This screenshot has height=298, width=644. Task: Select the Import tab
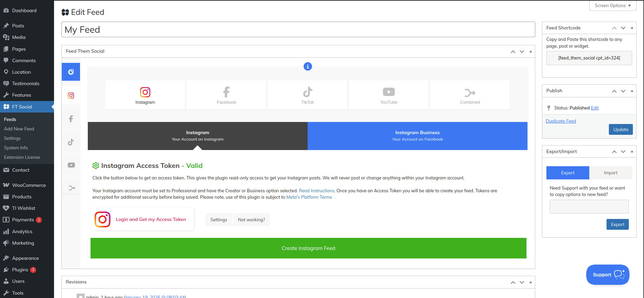pos(611,173)
